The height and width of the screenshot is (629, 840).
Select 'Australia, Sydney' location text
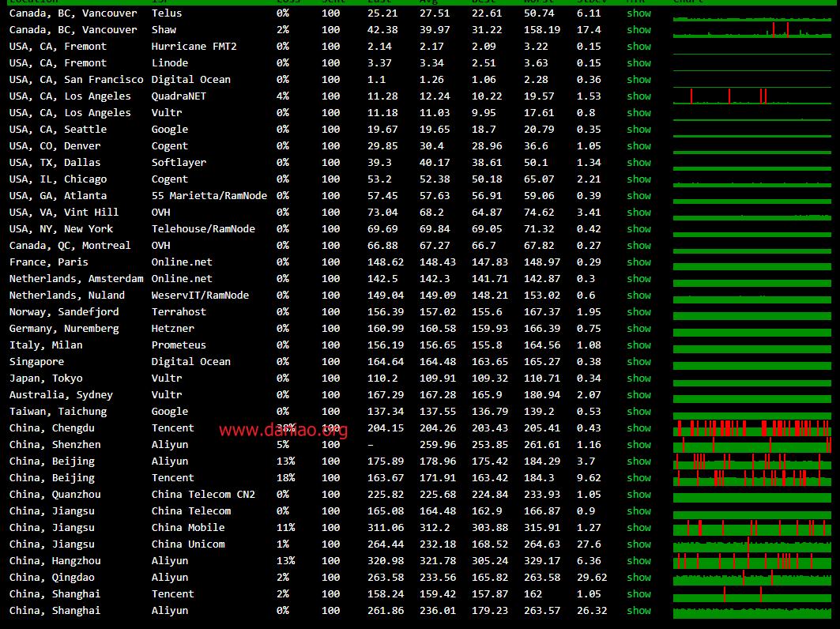pos(61,395)
